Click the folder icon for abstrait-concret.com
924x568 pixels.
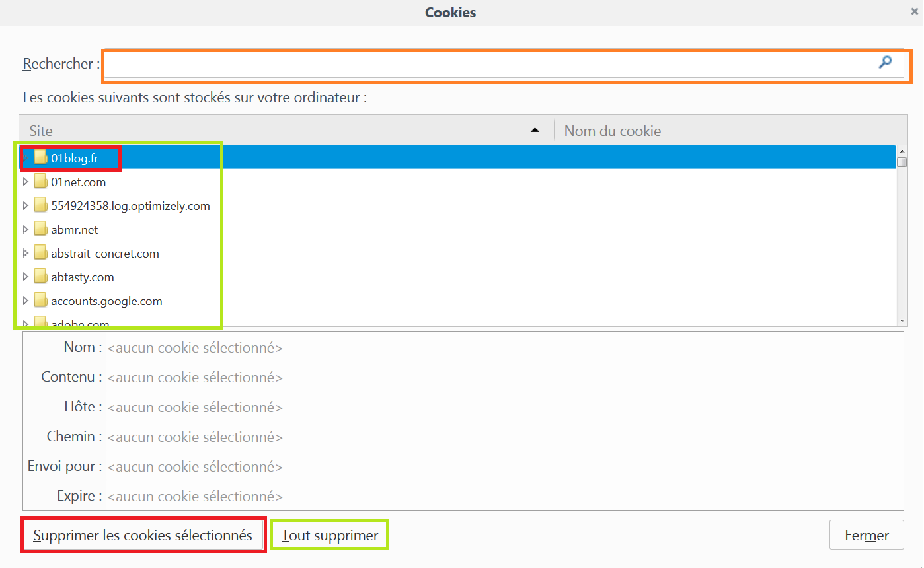pos(41,253)
